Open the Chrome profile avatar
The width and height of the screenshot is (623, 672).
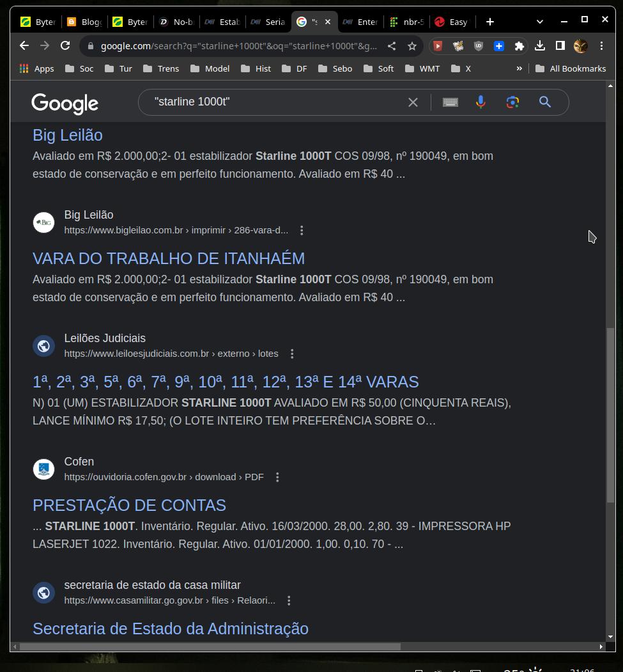(x=581, y=46)
